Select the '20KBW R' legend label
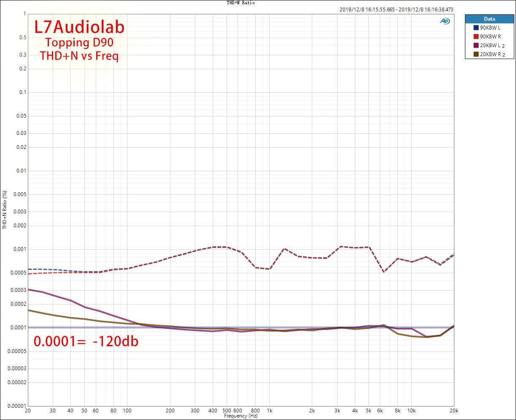 point(490,54)
